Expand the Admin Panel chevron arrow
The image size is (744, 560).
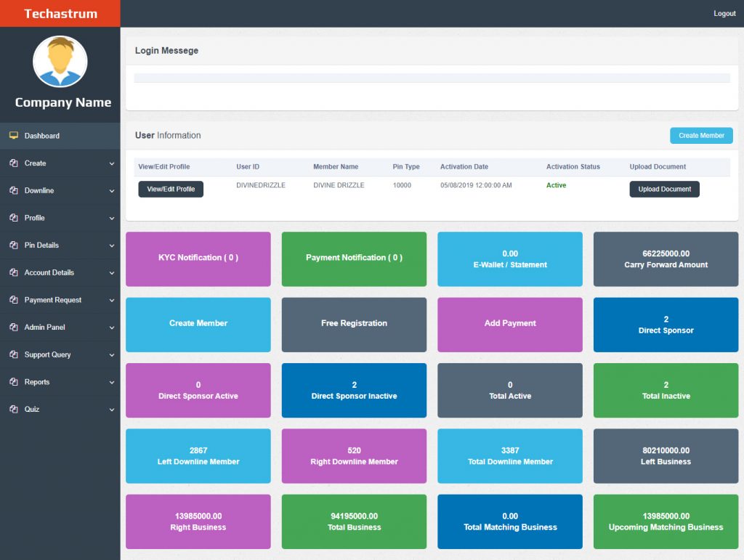(x=111, y=328)
